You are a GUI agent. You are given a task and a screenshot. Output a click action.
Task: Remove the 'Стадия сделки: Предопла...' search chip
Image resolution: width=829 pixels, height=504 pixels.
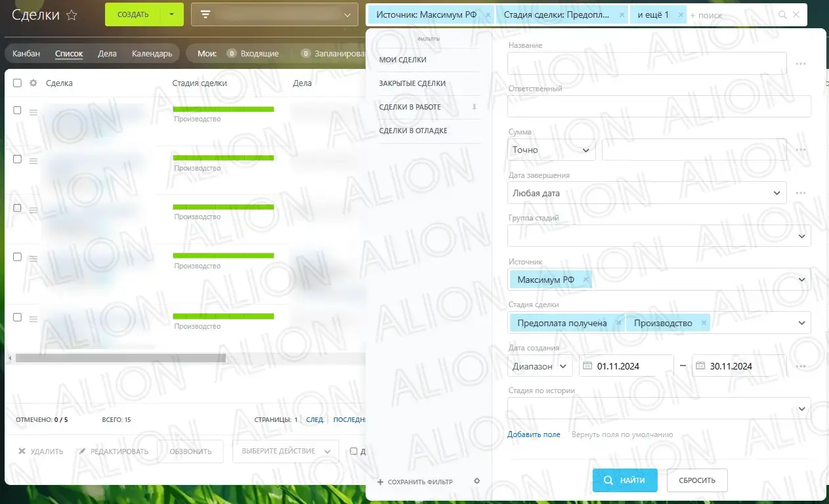(x=622, y=14)
